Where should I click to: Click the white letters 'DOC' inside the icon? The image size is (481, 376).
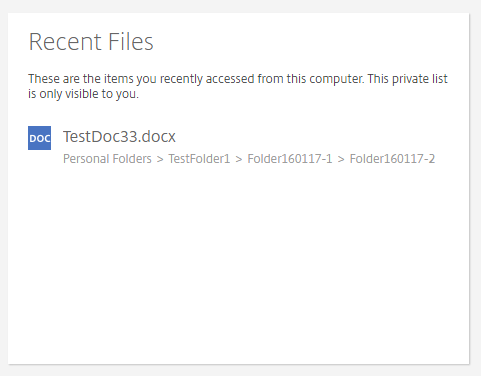(40, 138)
